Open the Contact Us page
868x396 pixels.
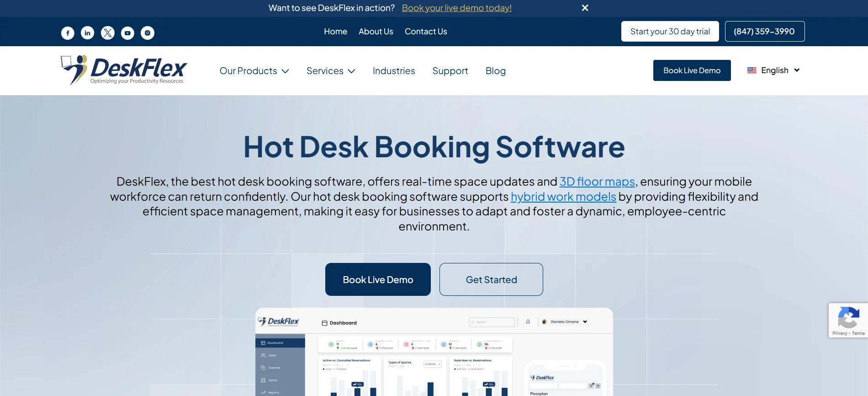(426, 32)
